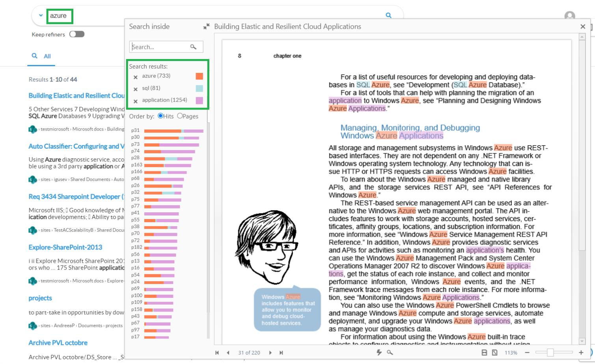Select page p31 hit bar
Image resolution: width=595 pixels, height=364 pixels.
174,131
